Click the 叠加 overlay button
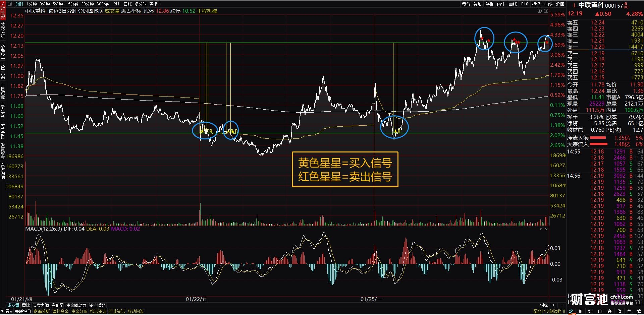The image size is (644, 315). pyautogui.click(x=478, y=4)
